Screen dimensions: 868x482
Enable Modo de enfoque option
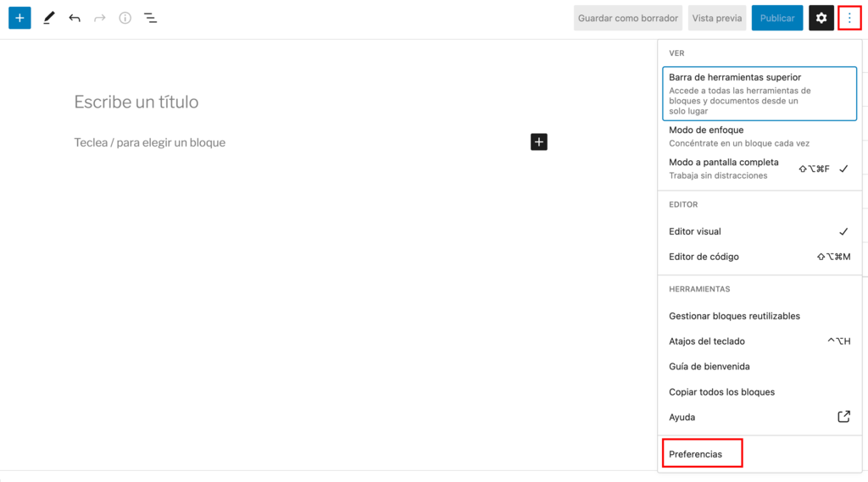point(759,136)
